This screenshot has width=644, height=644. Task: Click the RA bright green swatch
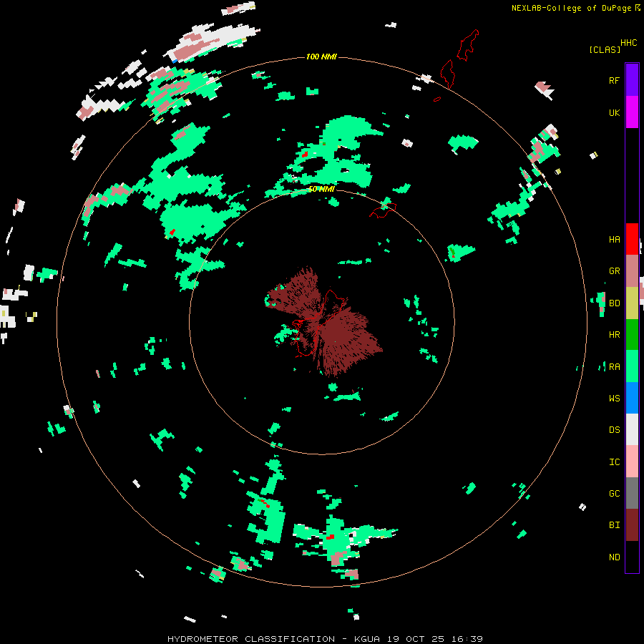tap(632, 366)
